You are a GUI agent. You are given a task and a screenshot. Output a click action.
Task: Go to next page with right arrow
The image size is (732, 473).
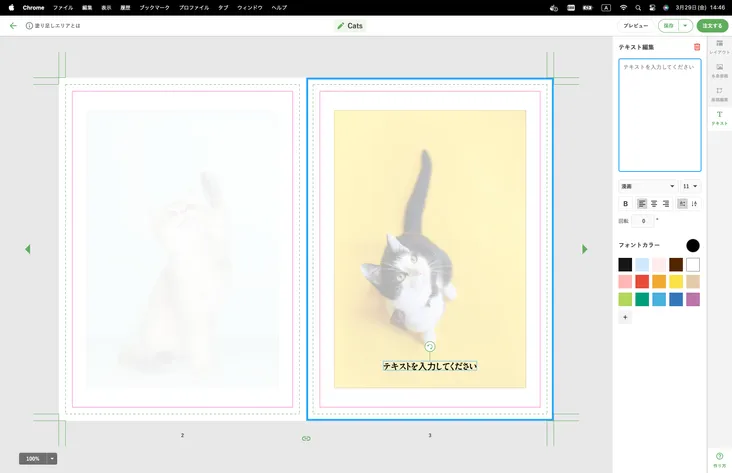click(585, 249)
